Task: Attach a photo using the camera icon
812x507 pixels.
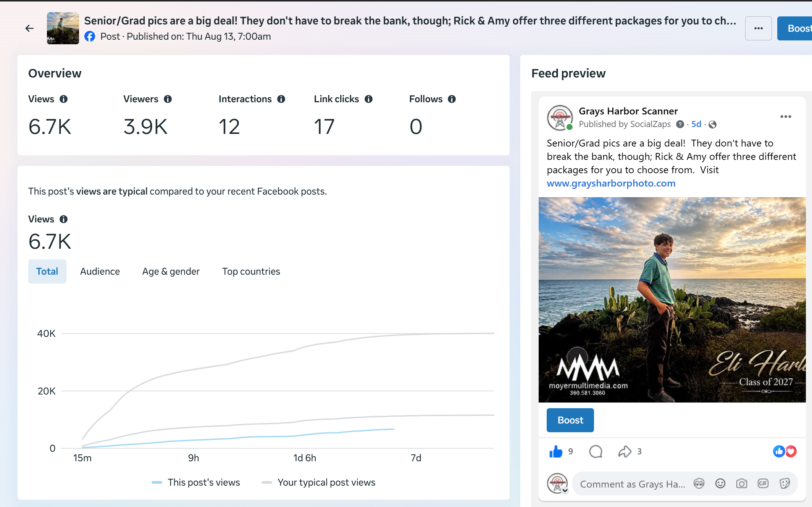Action: (742, 484)
